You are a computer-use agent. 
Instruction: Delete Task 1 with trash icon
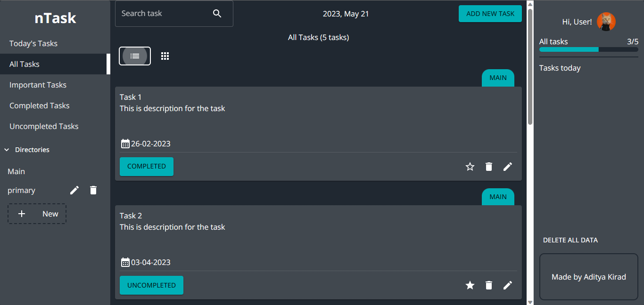coord(489,167)
